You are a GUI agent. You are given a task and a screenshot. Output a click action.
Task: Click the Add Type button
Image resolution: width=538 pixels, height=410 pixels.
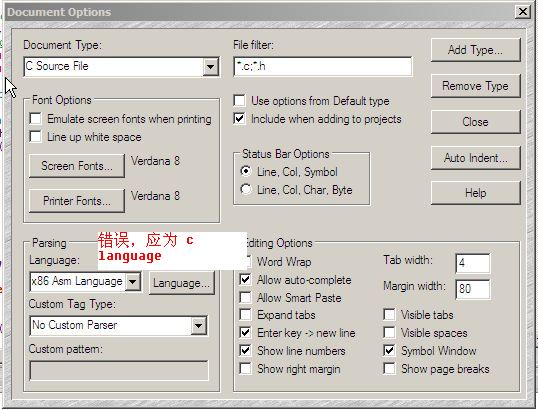coord(475,50)
